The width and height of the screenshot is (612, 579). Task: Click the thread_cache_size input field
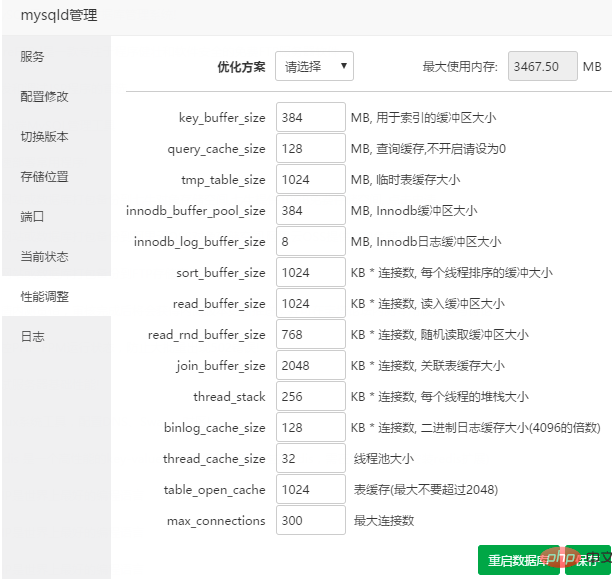click(310, 458)
